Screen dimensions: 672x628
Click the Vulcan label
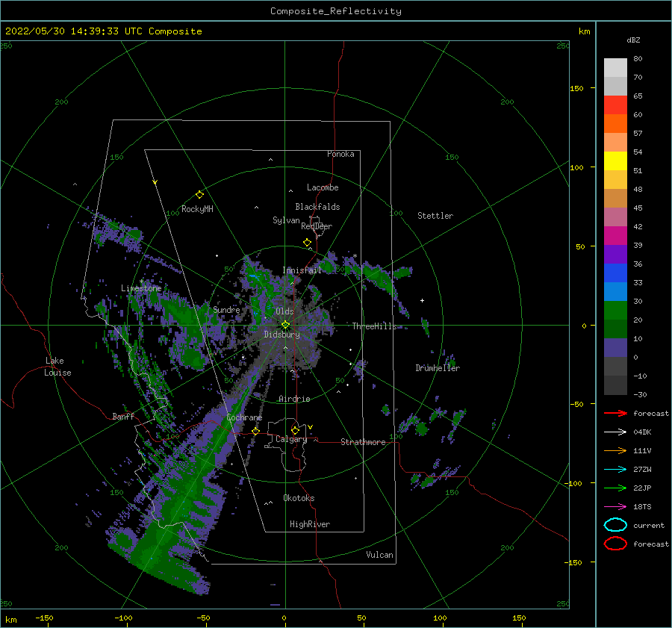380,555
